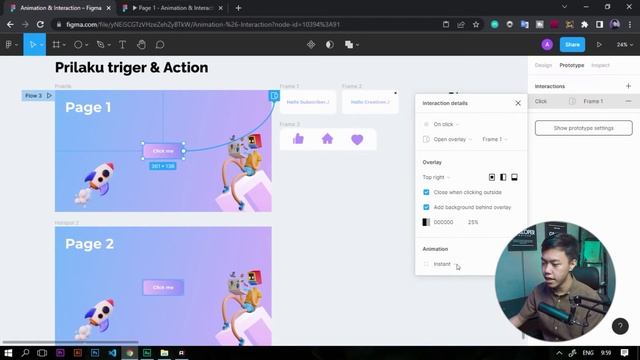Select the Comment tool
The width and height of the screenshot is (640, 360).
160,44
